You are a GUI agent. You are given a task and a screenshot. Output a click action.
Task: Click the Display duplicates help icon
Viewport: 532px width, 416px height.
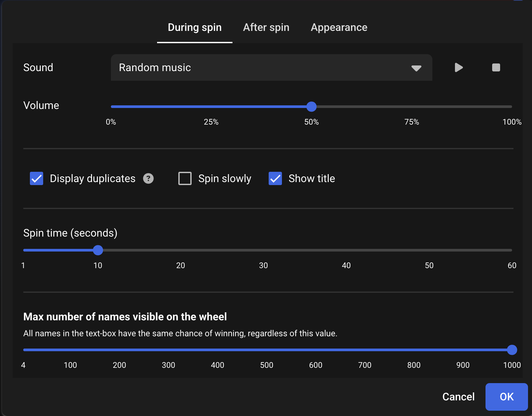click(148, 178)
